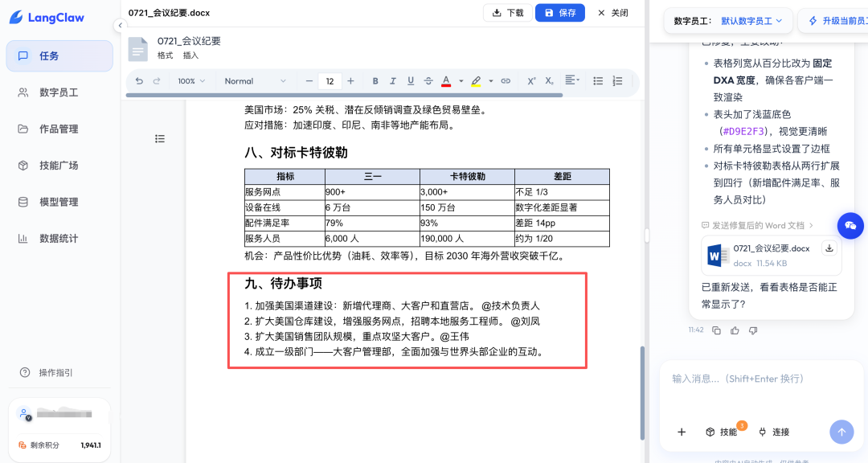The height and width of the screenshot is (463, 868).
Task: Dislike the assistant reply with thumbs down
Action: (x=753, y=330)
